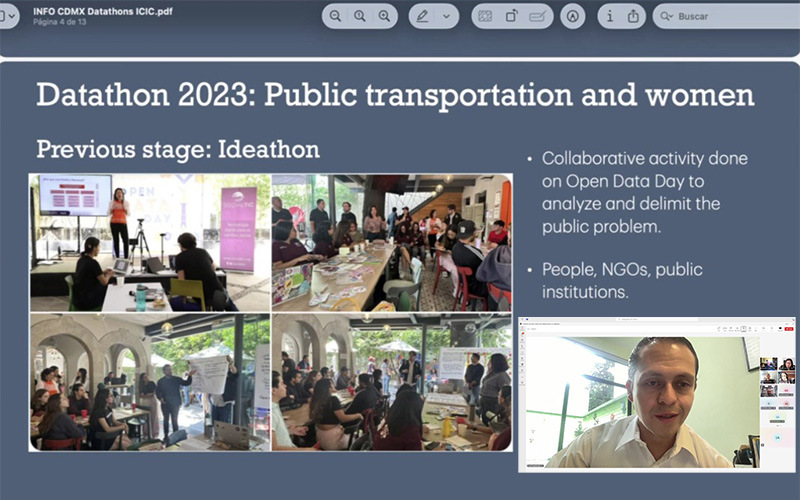This screenshot has width=800, height=500.
Task: Click the zoom in magnifier icon
Action: tap(384, 16)
